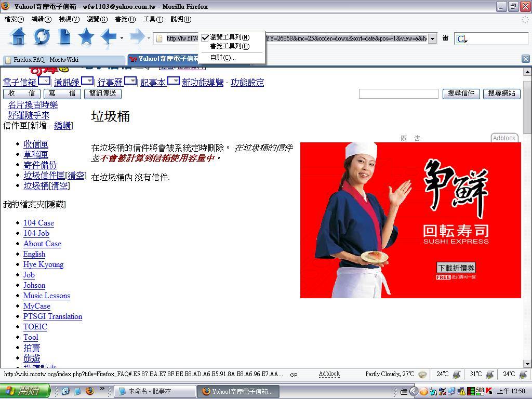Click the 簡訊傳送 button
532x399 pixels.
(x=103, y=94)
